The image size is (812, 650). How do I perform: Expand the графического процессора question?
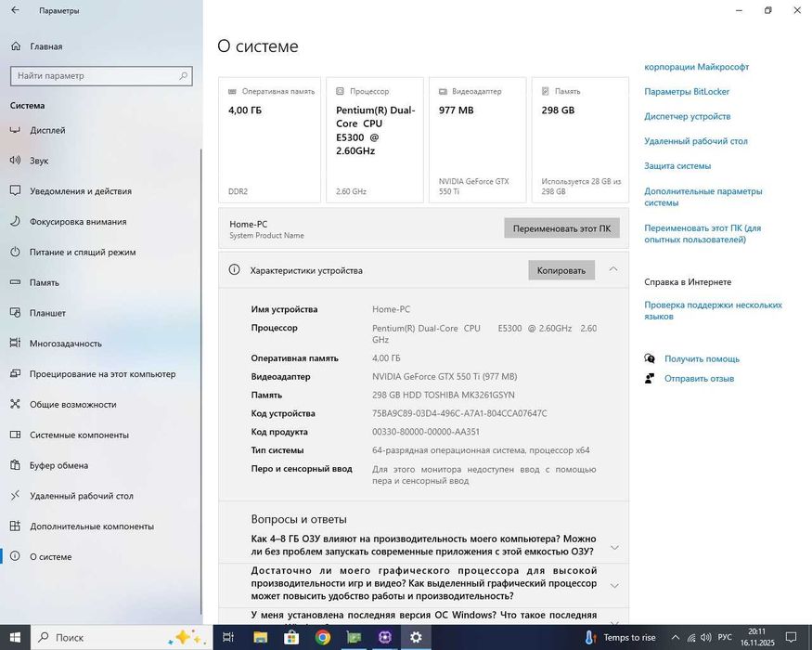click(614, 586)
